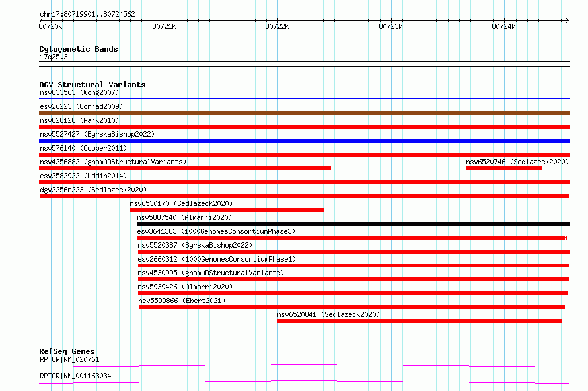Viewport: 588px width, 391px height.
Task: Open variant nsv5520387 (ByrskaBishop2022) label
Action: (x=195, y=245)
